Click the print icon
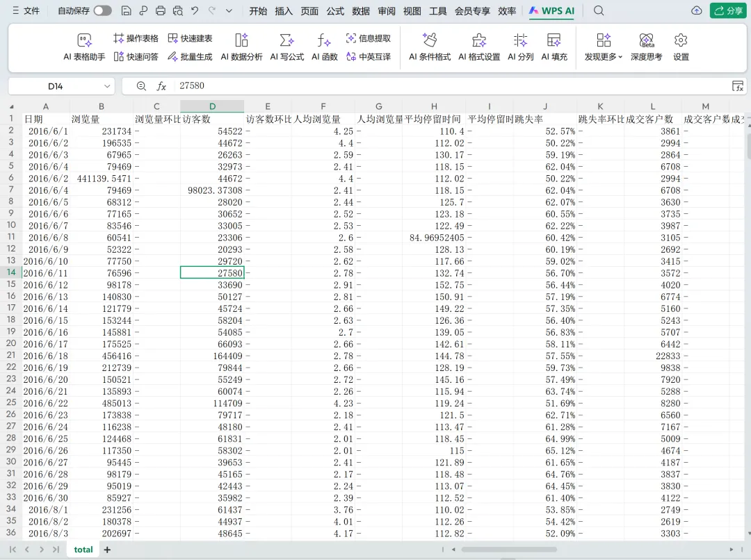 click(161, 10)
